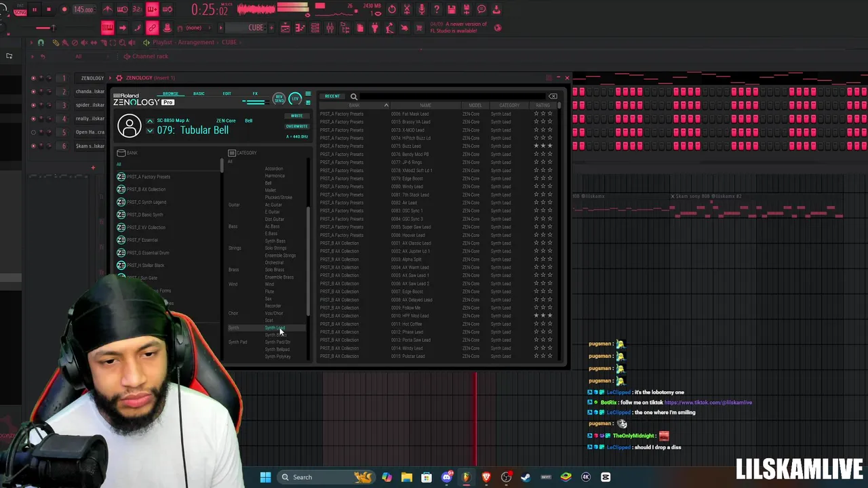Toggle loop recording icon
Viewport: 868px width, 488px height.
(167, 9)
